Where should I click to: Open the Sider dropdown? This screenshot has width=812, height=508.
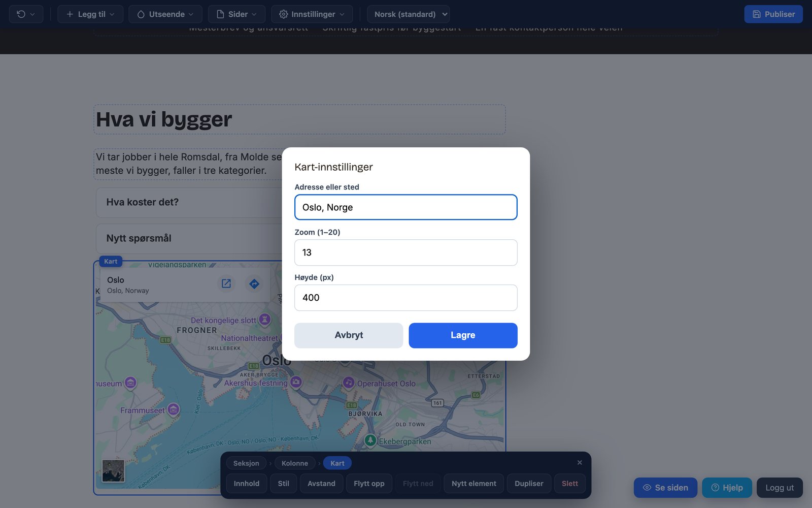pyautogui.click(x=236, y=14)
